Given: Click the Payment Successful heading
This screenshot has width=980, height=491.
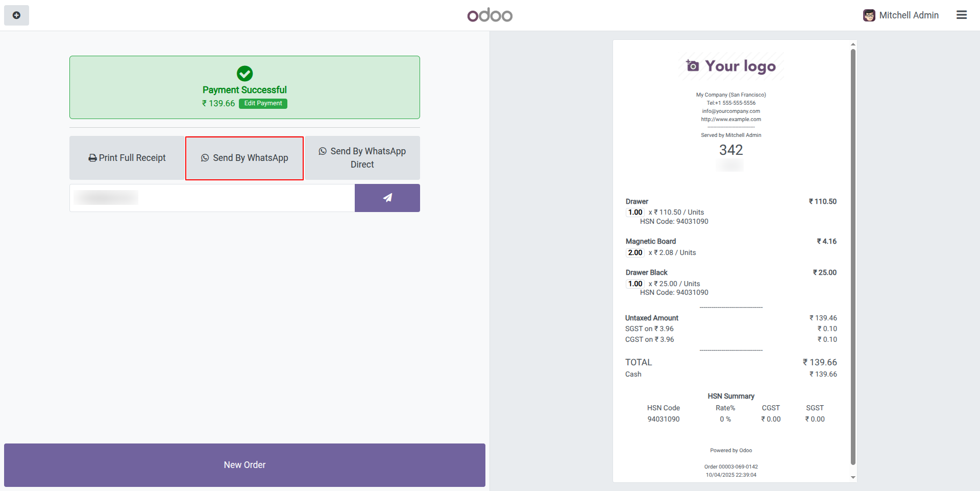Looking at the screenshot, I should coord(244,90).
